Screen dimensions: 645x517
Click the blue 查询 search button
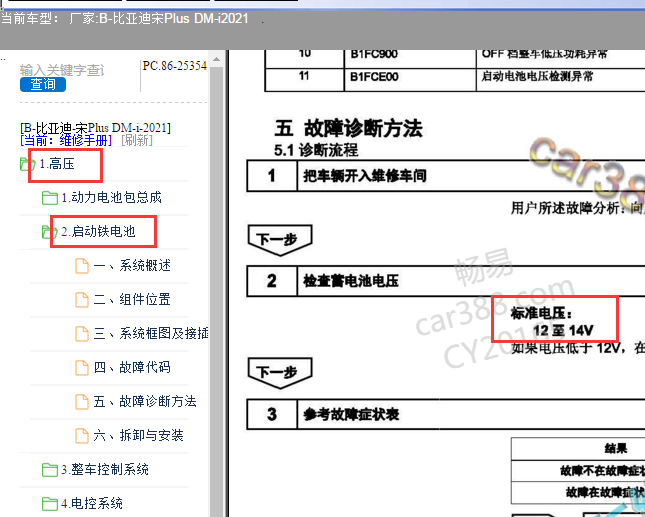pyautogui.click(x=43, y=84)
